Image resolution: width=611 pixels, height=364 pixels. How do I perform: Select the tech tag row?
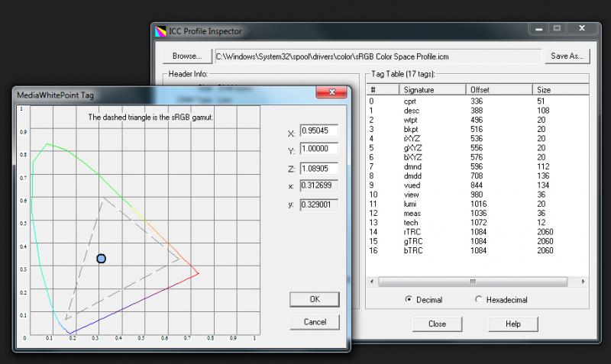click(x=478, y=223)
